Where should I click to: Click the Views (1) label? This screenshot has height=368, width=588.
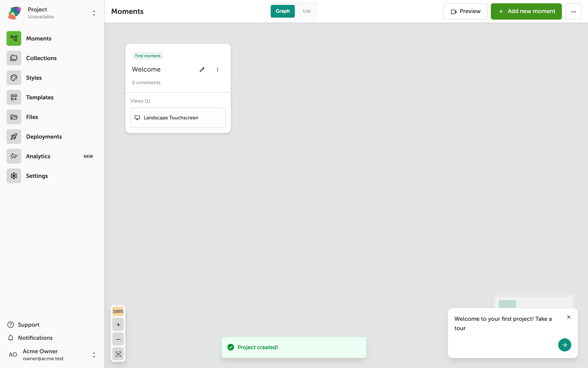(x=140, y=101)
